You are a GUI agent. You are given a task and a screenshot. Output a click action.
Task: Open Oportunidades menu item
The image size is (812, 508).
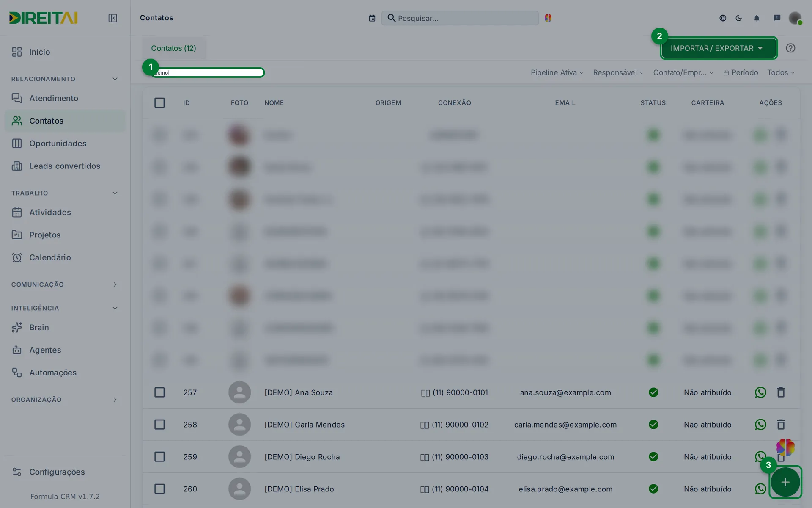coord(65,144)
